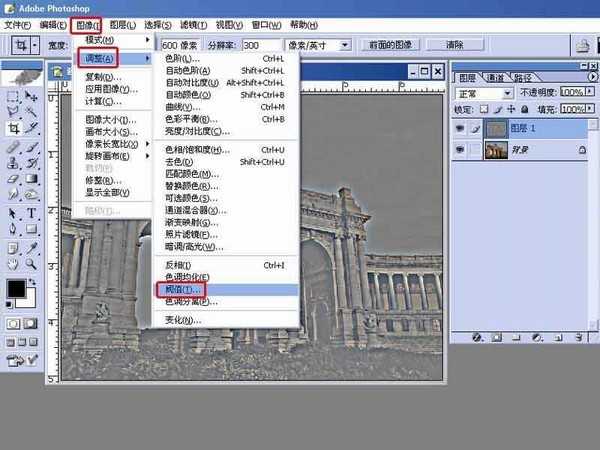
Task: Select the Eraser tool
Action: point(13,179)
